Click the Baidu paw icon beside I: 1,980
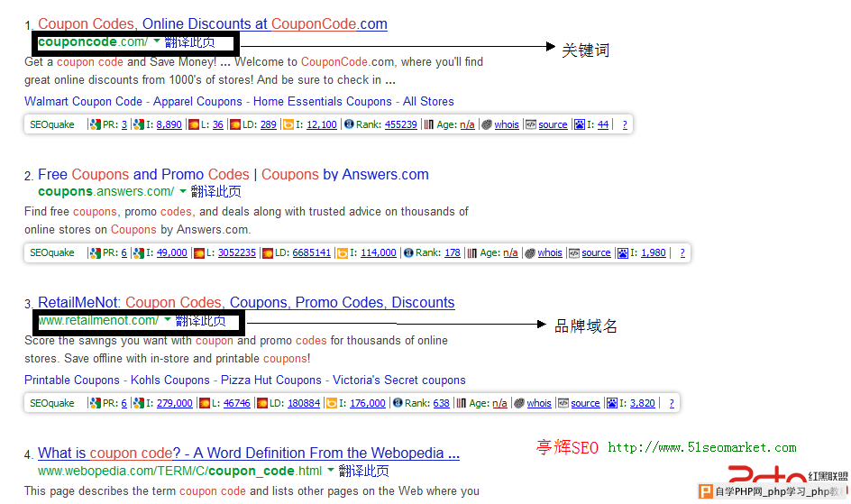The image size is (851, 504). coord(623,252)
